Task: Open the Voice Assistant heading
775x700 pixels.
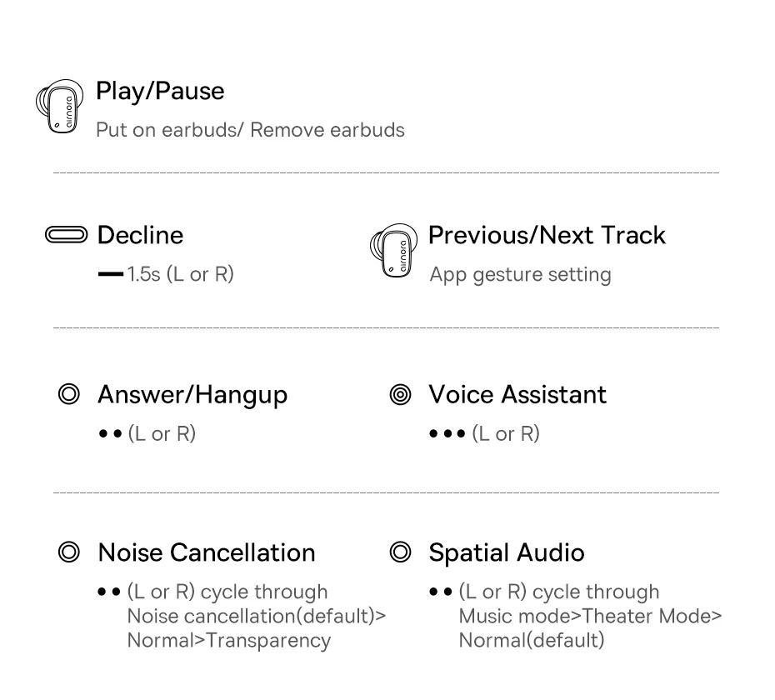Action: 517,395
